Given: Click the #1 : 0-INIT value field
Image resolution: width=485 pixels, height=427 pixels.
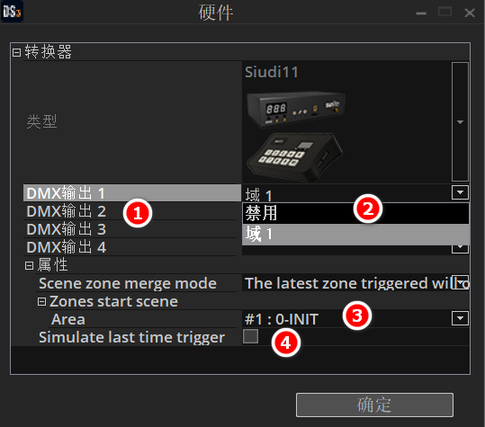Looking at the screenshot, I should tap(347, 319).
